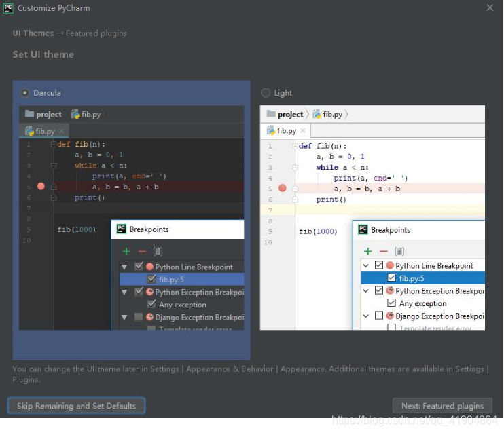Click red remove breakpoint minus in Darcula preview

(142, 251)
